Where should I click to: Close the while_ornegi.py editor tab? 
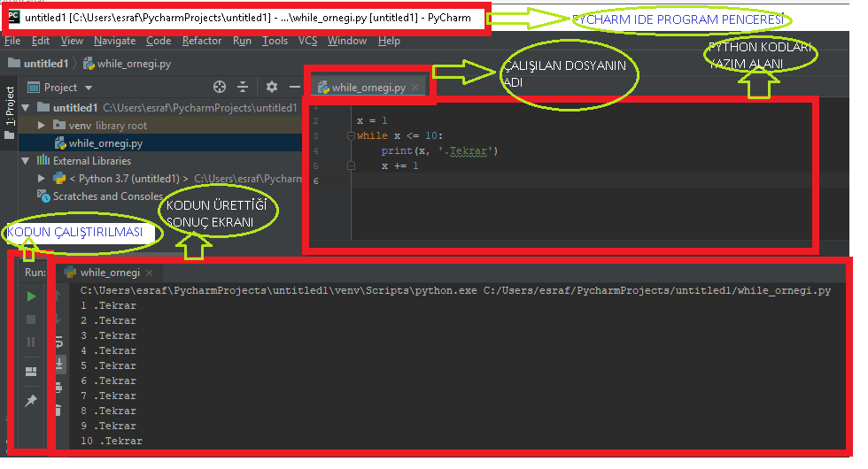[x=415, y=87]
